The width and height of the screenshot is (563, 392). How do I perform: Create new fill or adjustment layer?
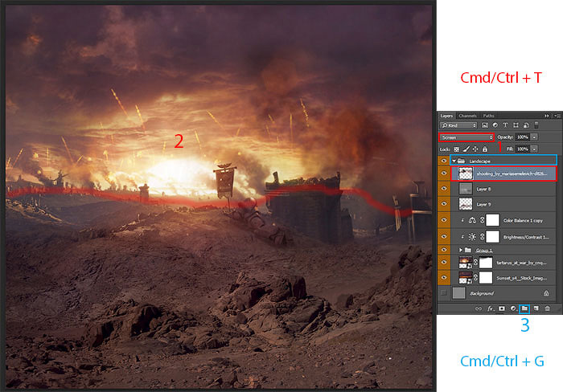(513, 308)
